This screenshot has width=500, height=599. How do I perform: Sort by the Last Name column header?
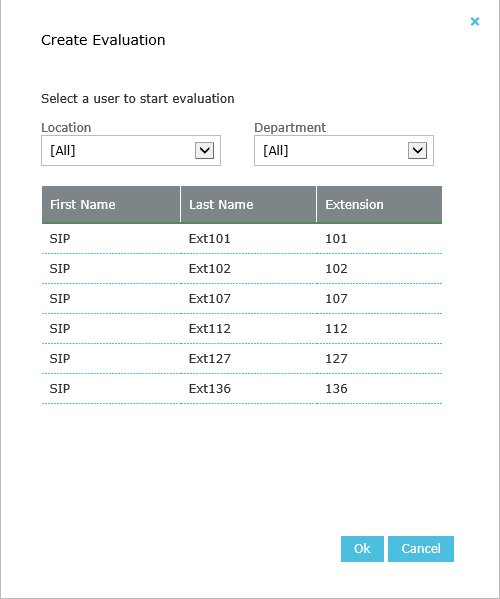(248, 204)
